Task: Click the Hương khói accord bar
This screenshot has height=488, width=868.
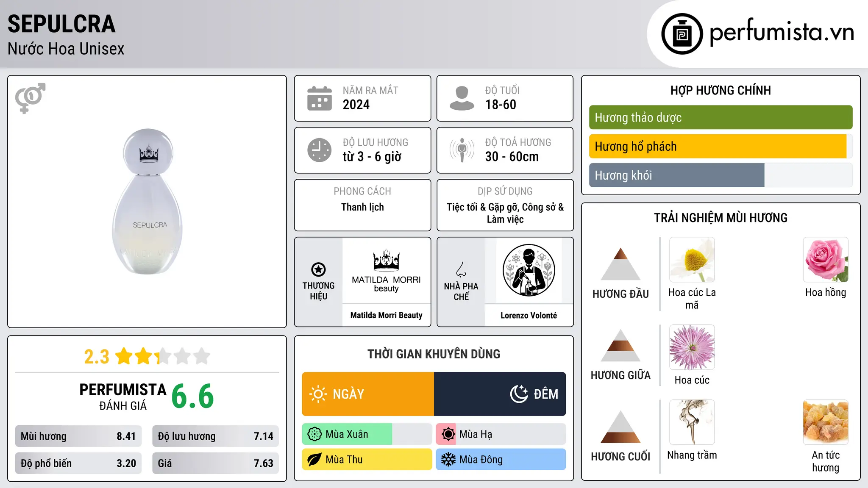Action: tap(721, 175)
